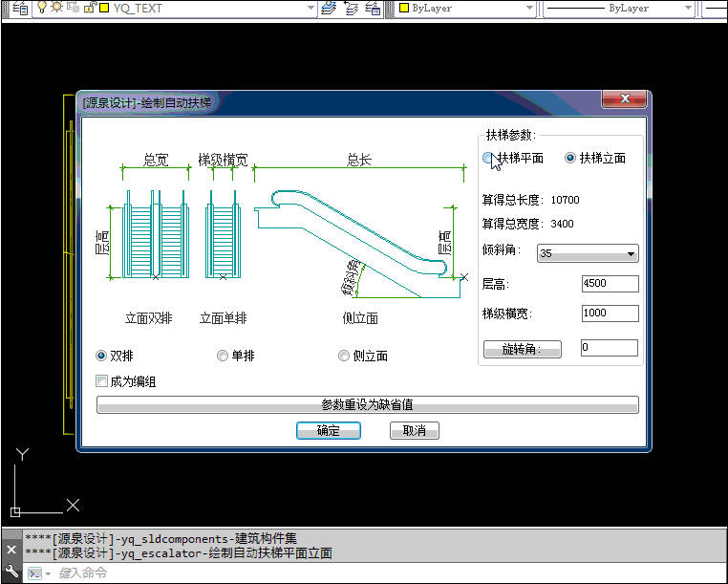Click the UCS origin icon in drawing area
This screenshot has height=584, width=728.
click(x=15, y=512)
